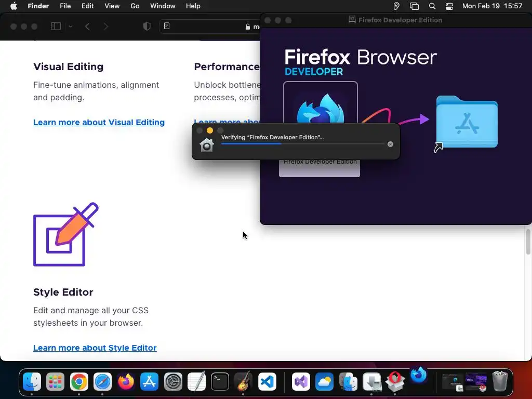The image size is (532, 399).
Task: Open the minimized dark browser window in dock
Action: (x=453, y=382)
